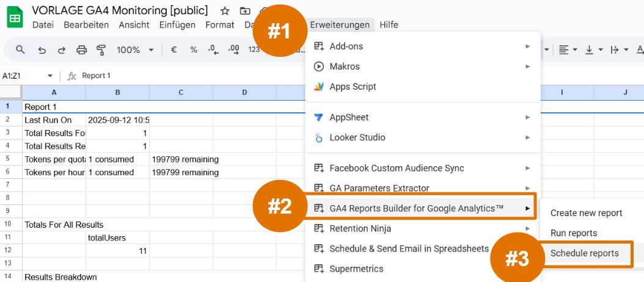Open the Einfügen menu
Viewport: 644px width, 282px height.
[177, 24]
